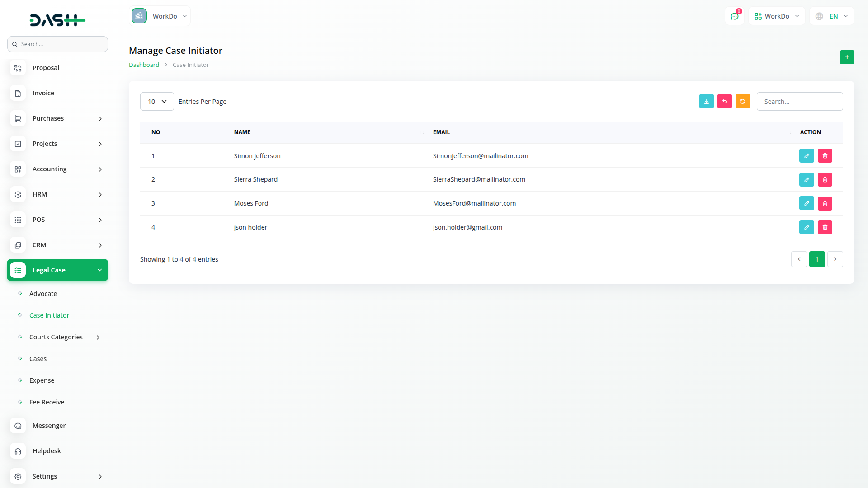Open the WorkDo user menu at top right
868x488 pixels.
coord(777,16)
